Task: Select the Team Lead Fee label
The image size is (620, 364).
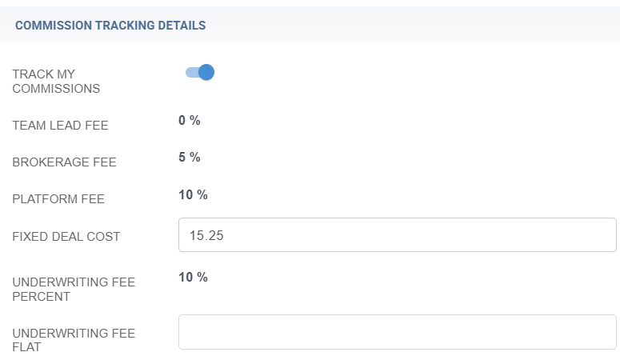Action: [x=61, y=125]
